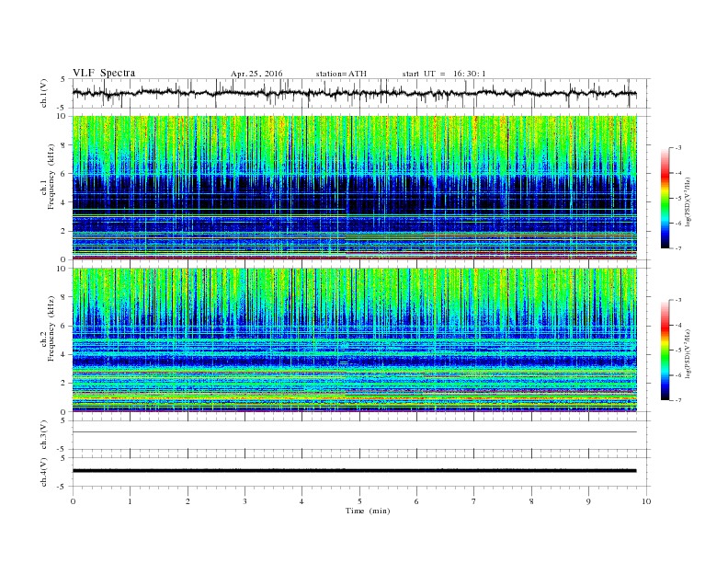This screenshot has height=563, width=728.
Task: Click the ch.1 "Frequency (kHz)" axis label
Action: click(51, 176)
